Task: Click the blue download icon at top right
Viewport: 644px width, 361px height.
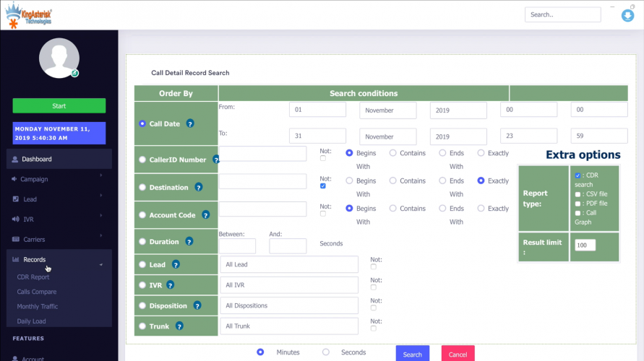Action: point(627,14)
